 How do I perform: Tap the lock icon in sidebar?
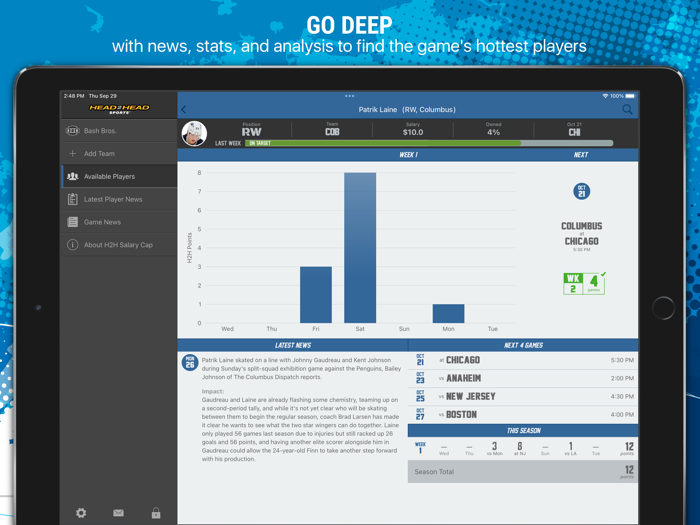pyautogui.click(x=156, y=512)
